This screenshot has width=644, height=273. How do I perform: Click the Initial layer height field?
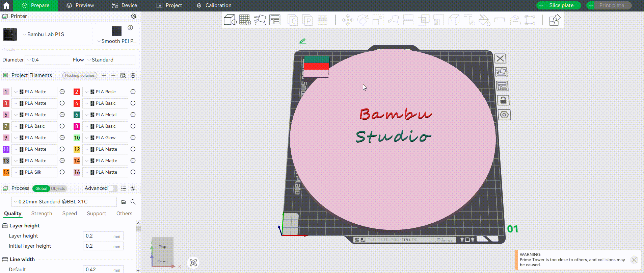pyautogui.click(x=103, y=246)
